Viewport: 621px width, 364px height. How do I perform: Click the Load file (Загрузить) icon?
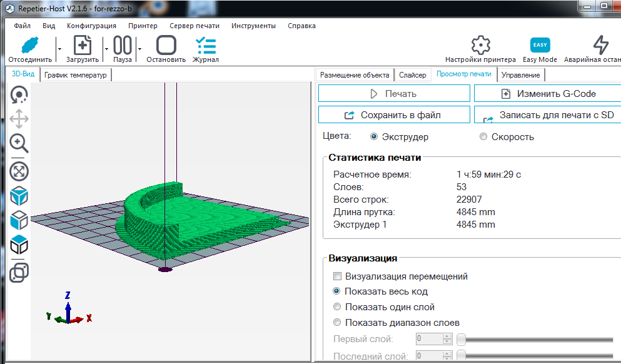click(83, 45)
